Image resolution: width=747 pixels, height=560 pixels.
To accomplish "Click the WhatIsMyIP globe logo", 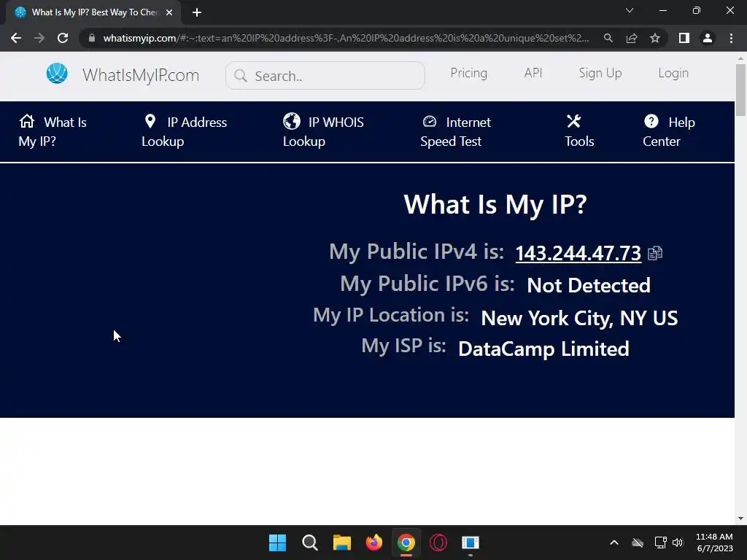I will [57, 74].
